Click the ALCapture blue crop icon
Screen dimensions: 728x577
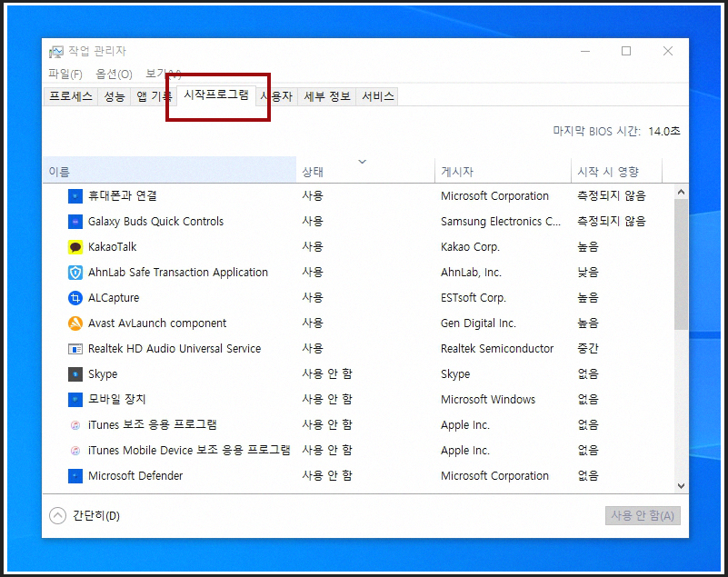click(x=75, y=297)
